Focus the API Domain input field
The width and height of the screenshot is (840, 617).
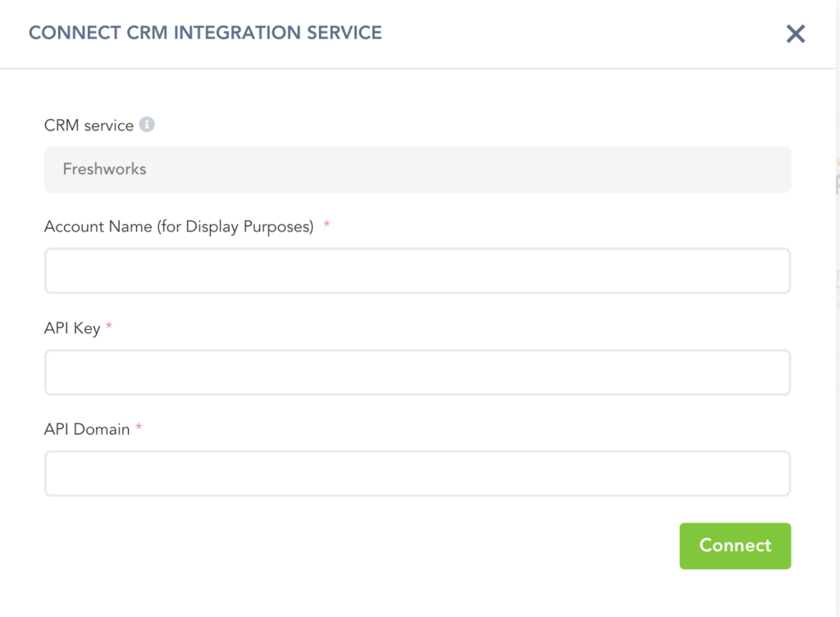(418, 473)
